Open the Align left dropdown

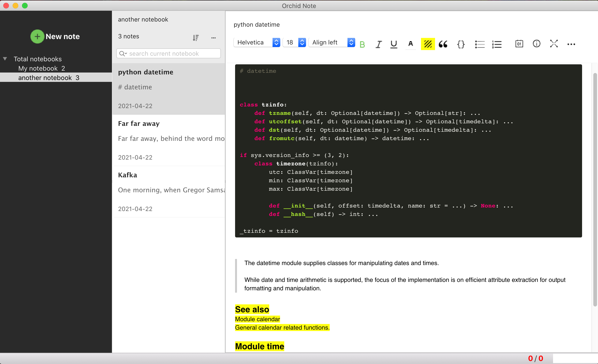[332, 42]
